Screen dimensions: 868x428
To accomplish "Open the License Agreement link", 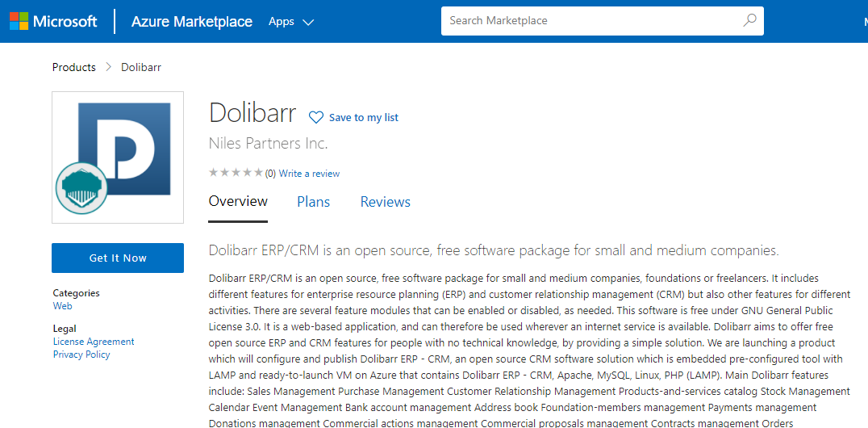I will point(94,342).
